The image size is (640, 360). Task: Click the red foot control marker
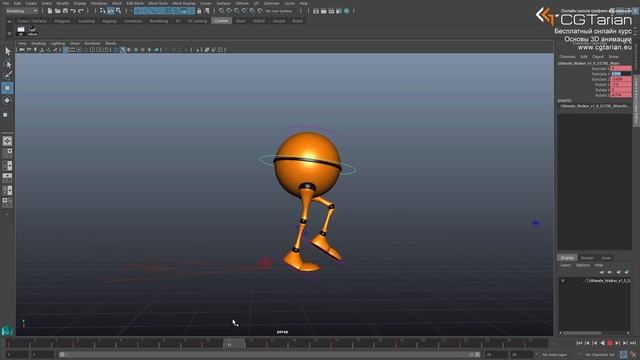266,263
